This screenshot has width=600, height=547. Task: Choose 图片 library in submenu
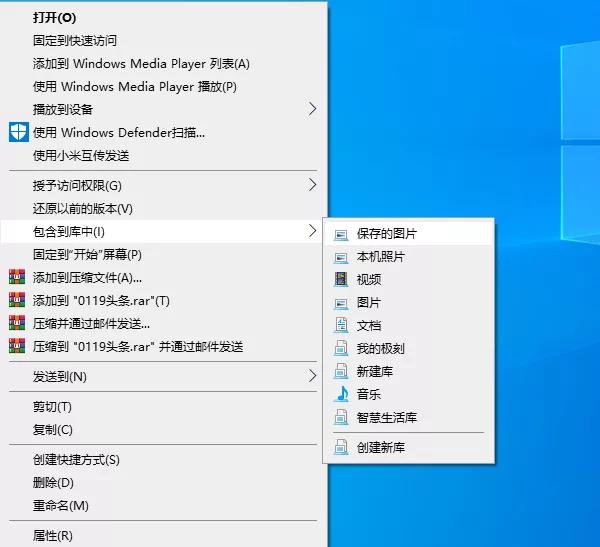[x=408, y=302]
